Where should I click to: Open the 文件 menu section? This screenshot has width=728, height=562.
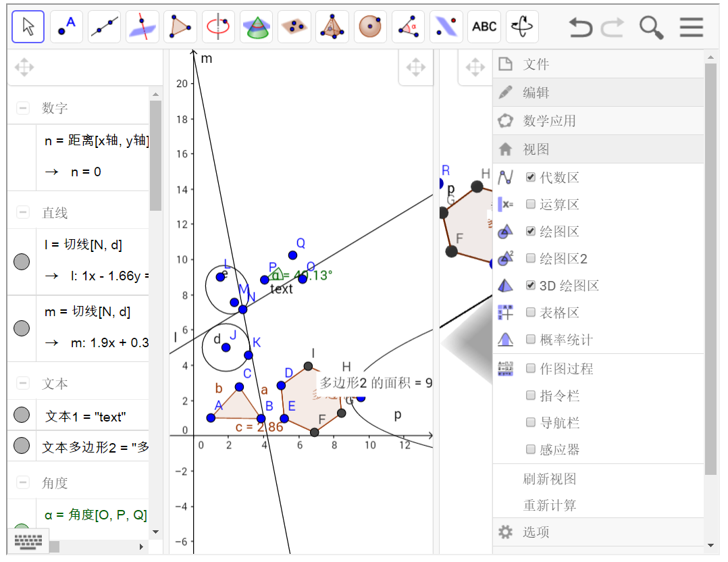point(598,64)
